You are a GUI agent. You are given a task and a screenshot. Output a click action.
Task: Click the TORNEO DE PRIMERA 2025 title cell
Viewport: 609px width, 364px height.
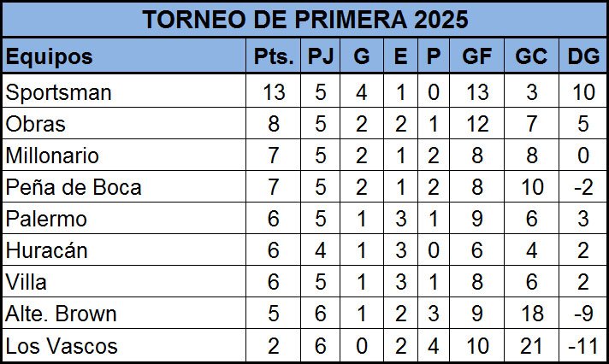click(x=304, y=19)
